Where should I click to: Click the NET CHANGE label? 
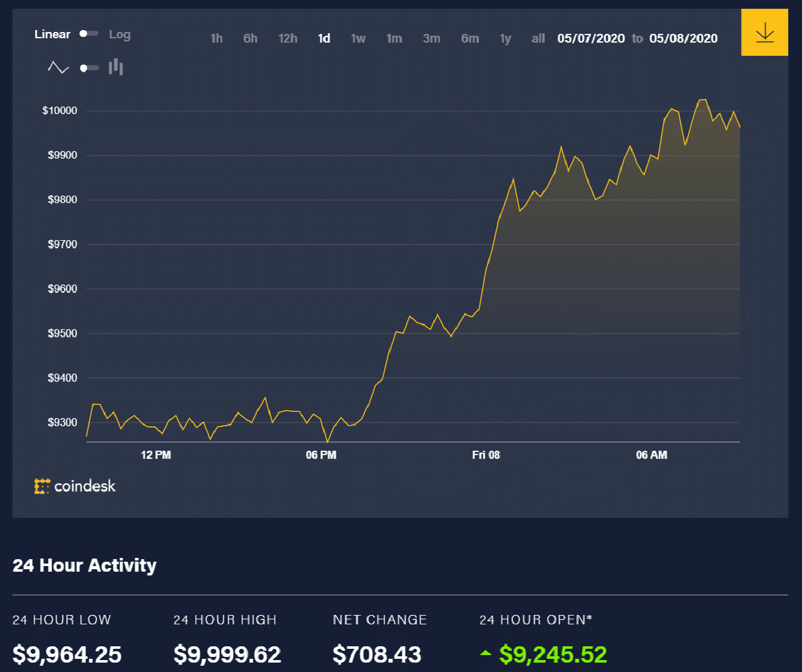coord(380,620)
